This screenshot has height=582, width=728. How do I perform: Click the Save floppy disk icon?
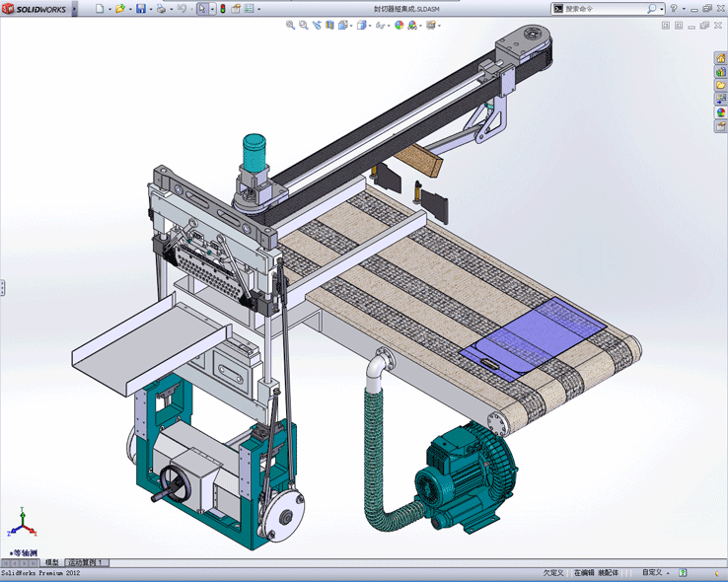(x=141, y=9)
